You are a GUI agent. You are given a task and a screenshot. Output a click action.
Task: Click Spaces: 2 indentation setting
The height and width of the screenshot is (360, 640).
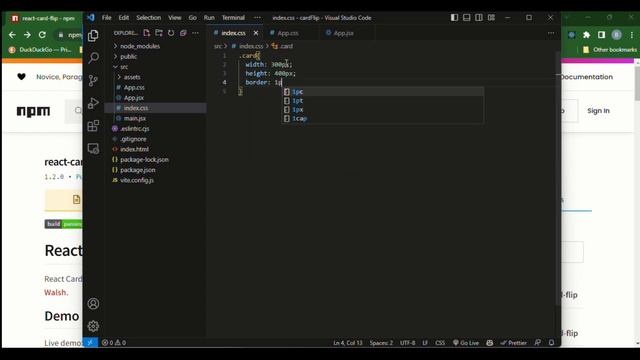(x=381, y=343)
